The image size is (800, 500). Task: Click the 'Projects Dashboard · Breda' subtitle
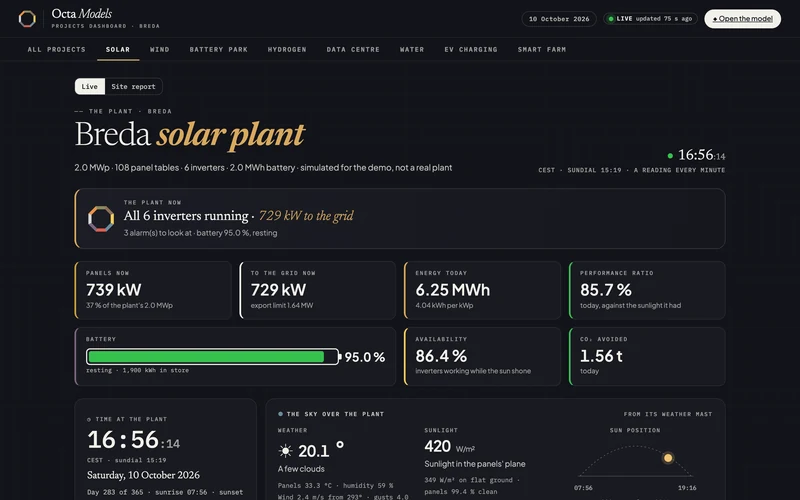[106, 26]
